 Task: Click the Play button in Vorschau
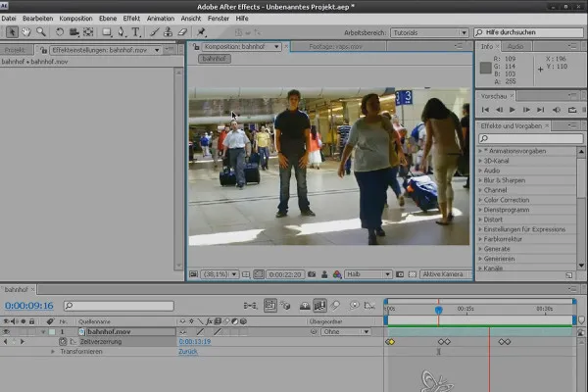513,110
